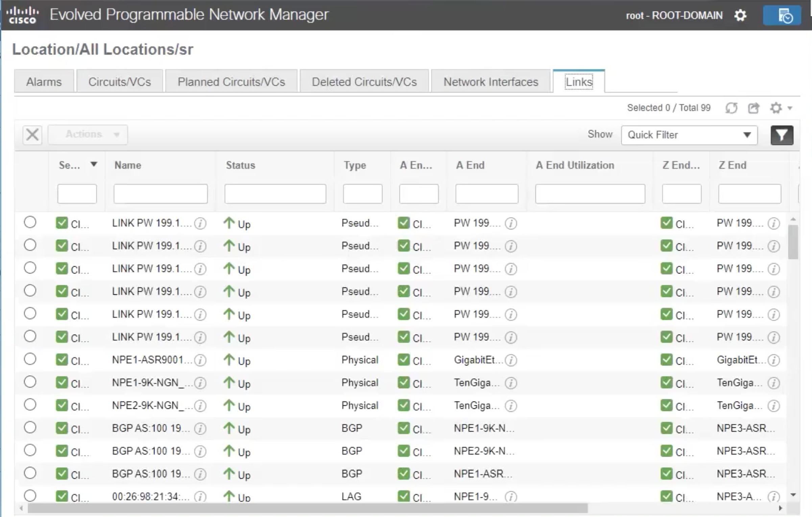This screenshot has height=517, width=812.
Task: Open the table settings gear icon
Action: [777, 108]
